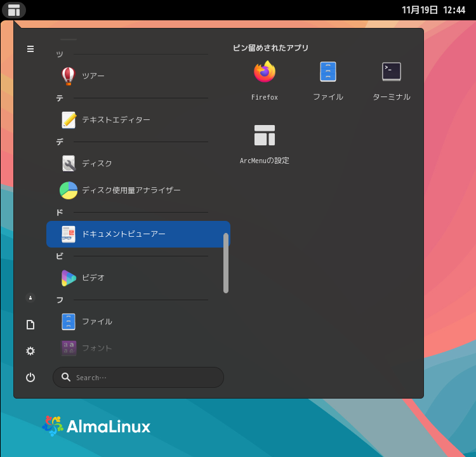Launch ツアー app with balloon icon

coord(138,76)
